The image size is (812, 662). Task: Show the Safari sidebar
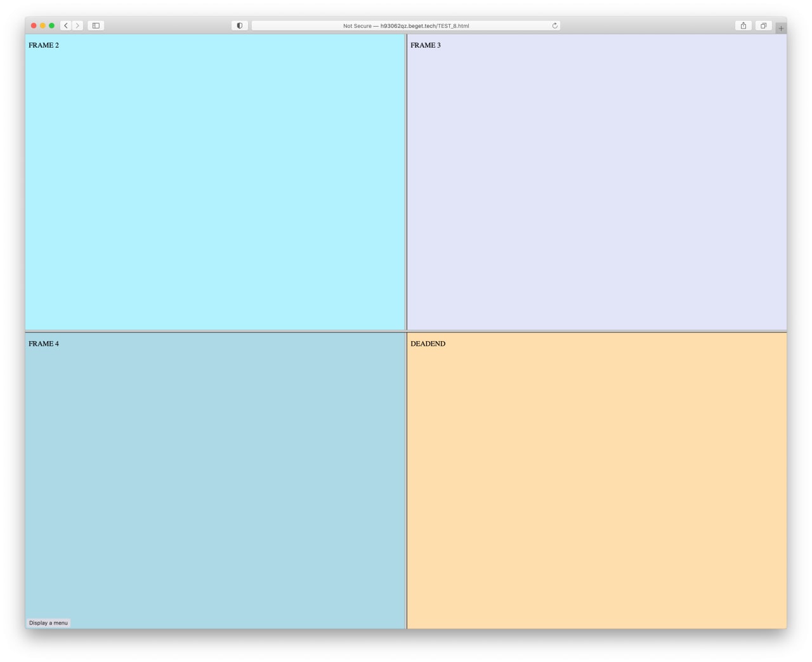(96, 25)
